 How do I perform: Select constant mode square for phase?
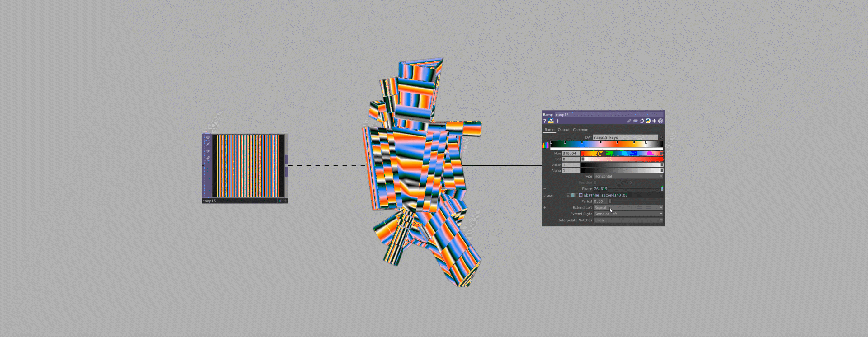click(x=569, y=195)
